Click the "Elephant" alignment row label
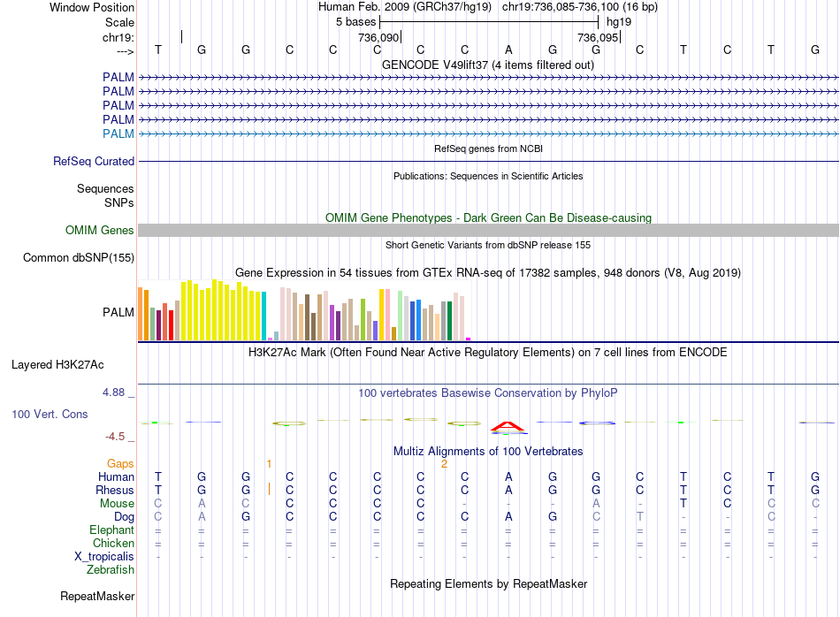 pyautogui.click(x=112, y=530)
